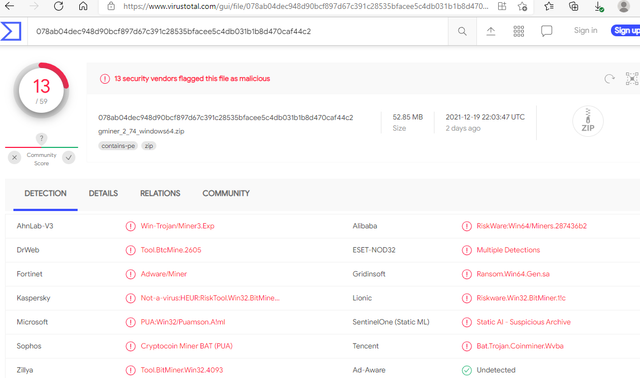
Task: Click Adware/Miner Fortinet result
Action: click(x=164, y=274)
